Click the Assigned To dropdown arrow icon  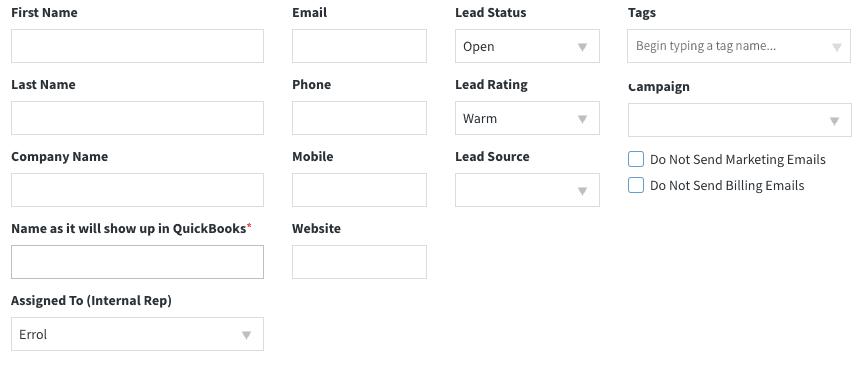[246, 335]
